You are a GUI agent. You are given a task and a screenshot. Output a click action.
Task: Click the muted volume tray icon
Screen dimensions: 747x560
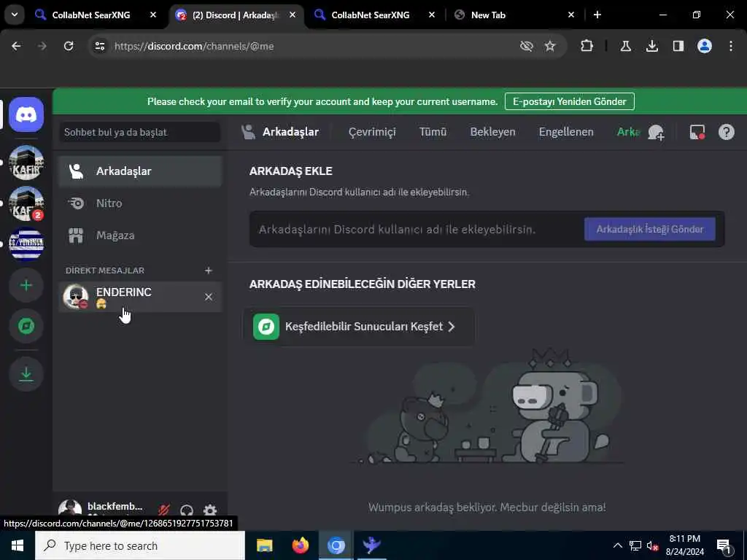tap(653, 545)
